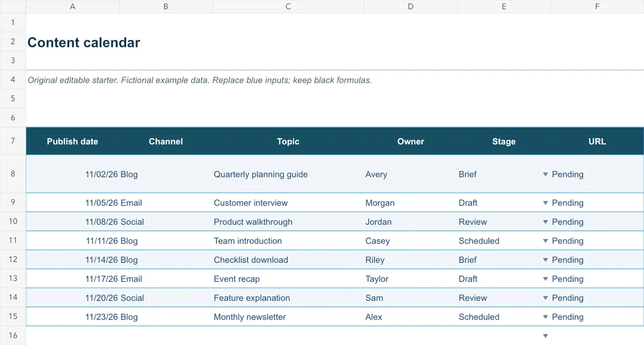Expand the Stage dropdown in the Product walkthrough row

click(x=546, y=222)
